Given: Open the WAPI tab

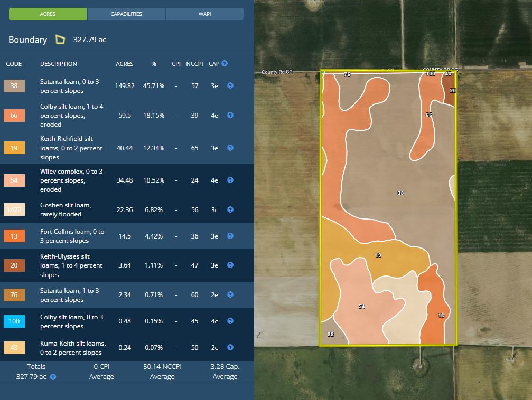Looking at the screenshot, I should (204, 14).
